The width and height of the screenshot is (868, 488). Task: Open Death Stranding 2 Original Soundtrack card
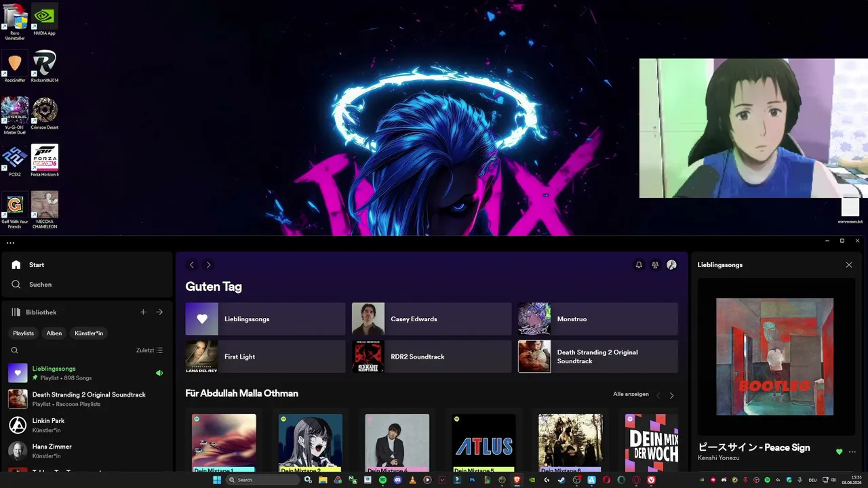[x=598, y=357]
